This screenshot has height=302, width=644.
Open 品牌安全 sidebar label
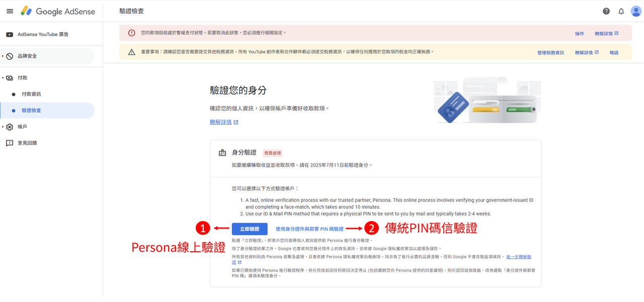(27, 56)
